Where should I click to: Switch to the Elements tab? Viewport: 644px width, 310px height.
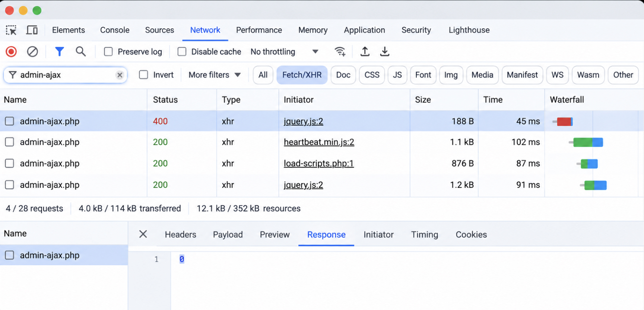pyautogui.click(x=69, y=30)
